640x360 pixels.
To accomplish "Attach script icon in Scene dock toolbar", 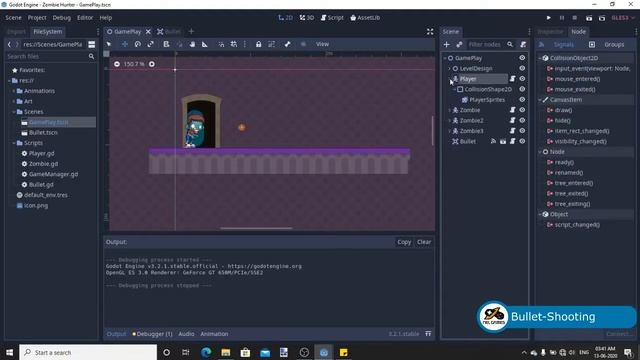I will 523,44.
